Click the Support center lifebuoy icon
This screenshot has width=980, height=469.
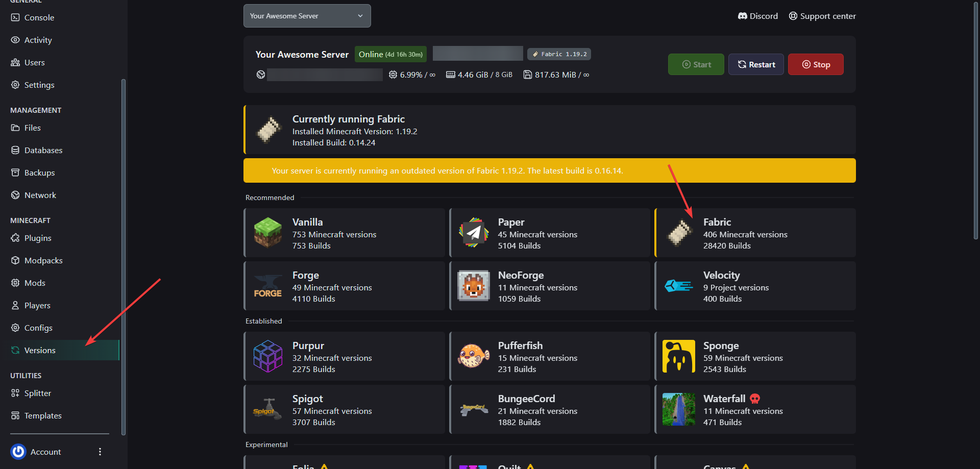coord(793,16)
